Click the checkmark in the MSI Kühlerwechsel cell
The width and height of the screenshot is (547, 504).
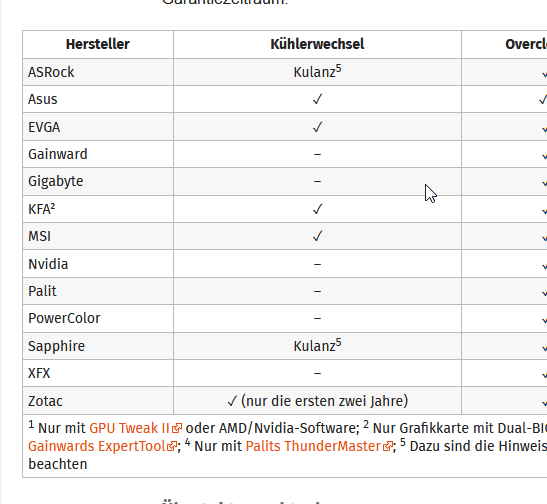[317, 236]
